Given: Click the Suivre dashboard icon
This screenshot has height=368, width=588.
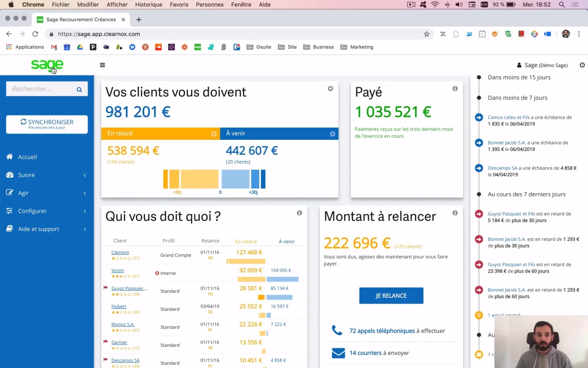Looking at the screenshot, I should (10, 175).
